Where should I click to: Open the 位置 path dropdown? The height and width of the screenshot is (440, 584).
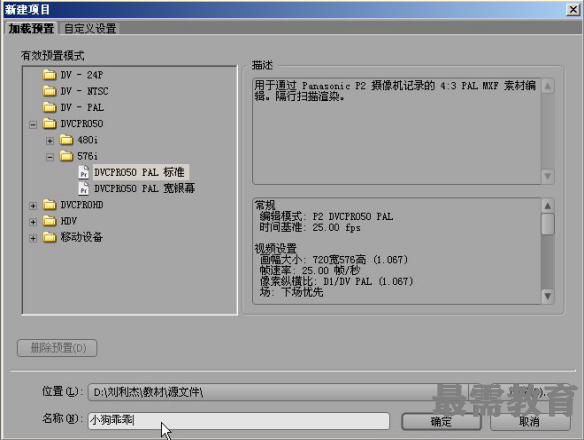pos(277,392)
